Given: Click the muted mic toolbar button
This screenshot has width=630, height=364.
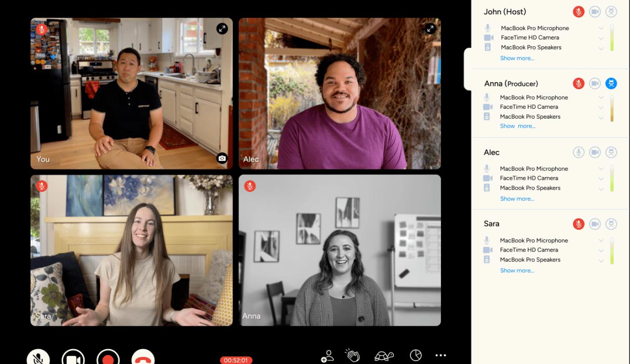Looking at the screenshot, I should click(x=38, y=358).
